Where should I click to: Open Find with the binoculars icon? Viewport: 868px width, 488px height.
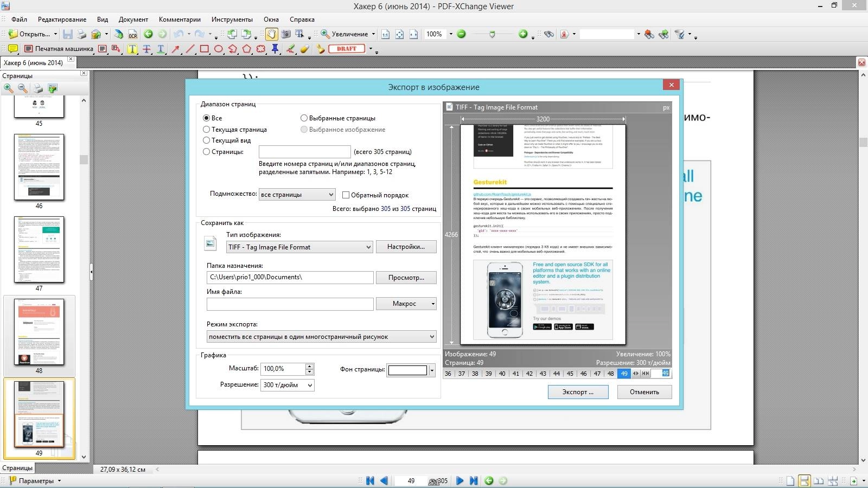pyautogui.click(x=549, y=34)
